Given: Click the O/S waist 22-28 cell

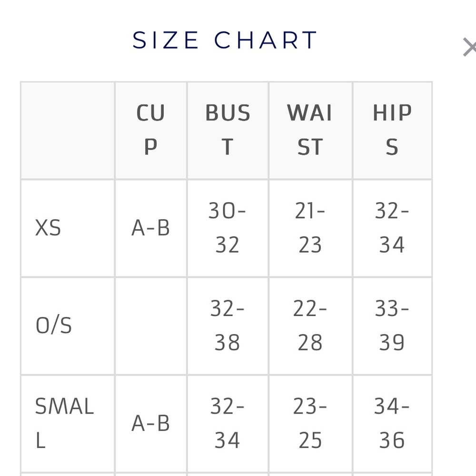Looking at the screenshot, I should tap(310, 326).
